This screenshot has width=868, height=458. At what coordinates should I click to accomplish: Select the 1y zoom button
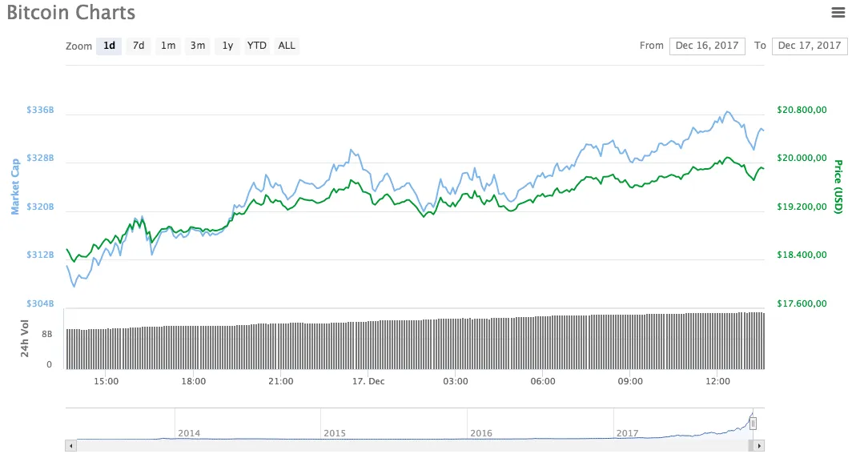227,46
